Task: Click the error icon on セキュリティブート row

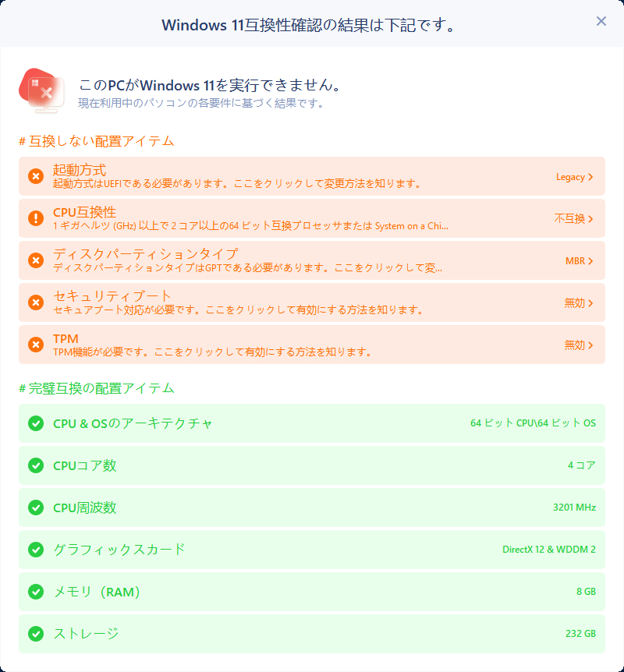Action: click(x=36, y=302)
